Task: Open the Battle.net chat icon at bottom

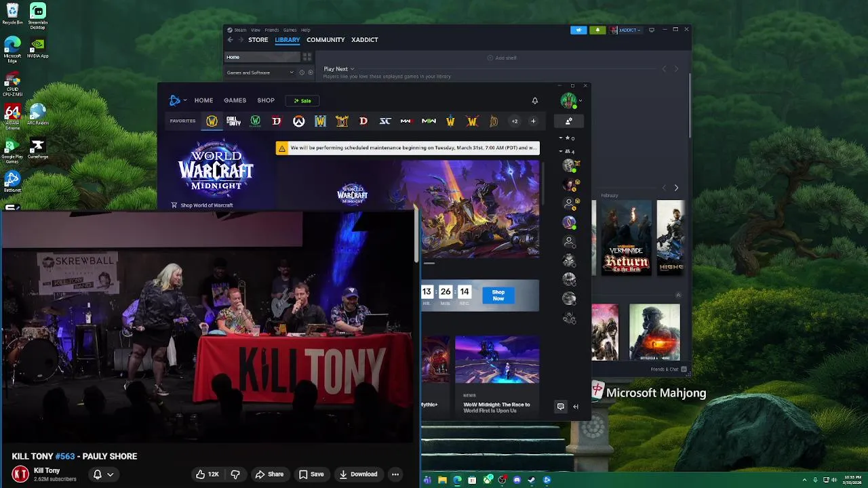Action: click(561, 407)
